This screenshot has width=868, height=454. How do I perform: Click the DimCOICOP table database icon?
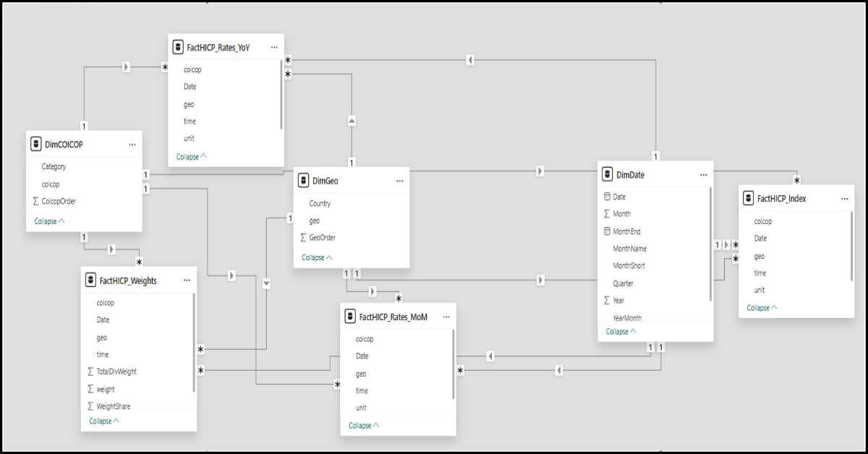point(36,144)
